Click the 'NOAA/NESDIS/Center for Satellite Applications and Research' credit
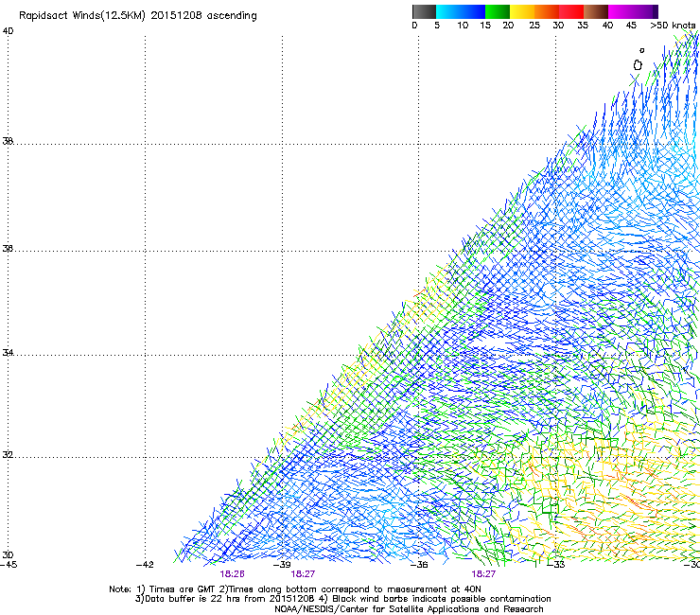The height and width of the screenshot is (615, 700). coord(409,609)
